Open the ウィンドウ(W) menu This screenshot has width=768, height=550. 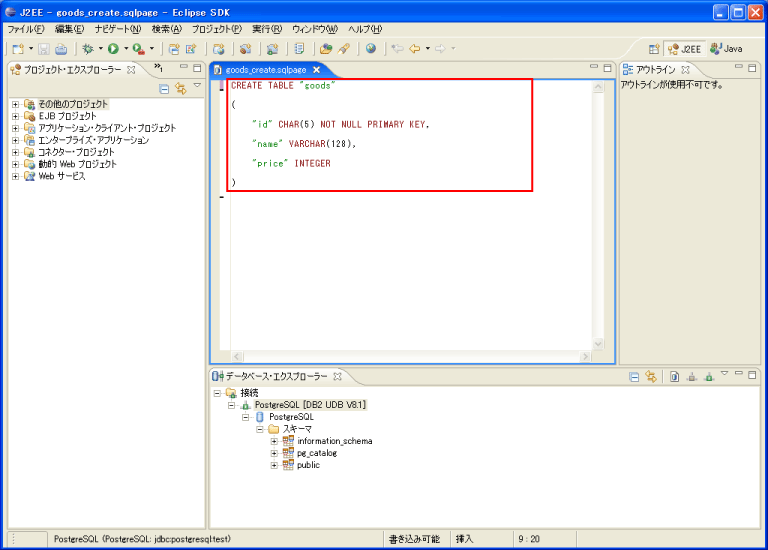pos(315,29)
